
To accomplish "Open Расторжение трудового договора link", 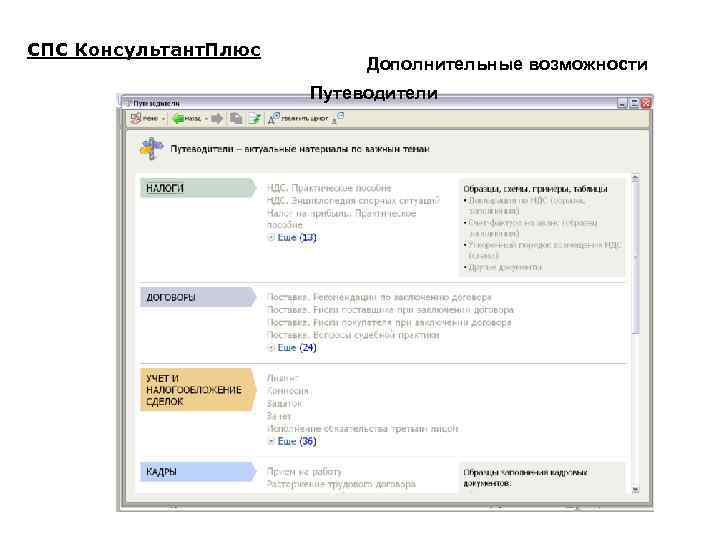I will pyautogui.click(x=341, y=484).
